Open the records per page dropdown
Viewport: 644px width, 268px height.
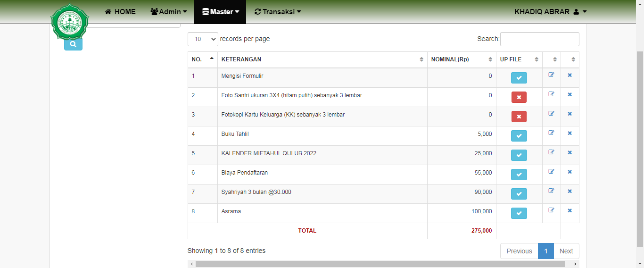[203, 39]
